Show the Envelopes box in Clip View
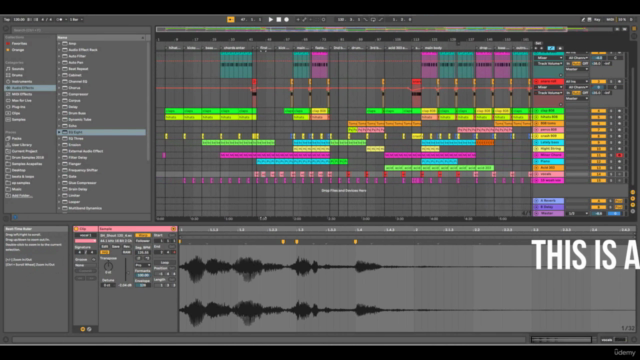640x360 pixels. tap(89, 329)
